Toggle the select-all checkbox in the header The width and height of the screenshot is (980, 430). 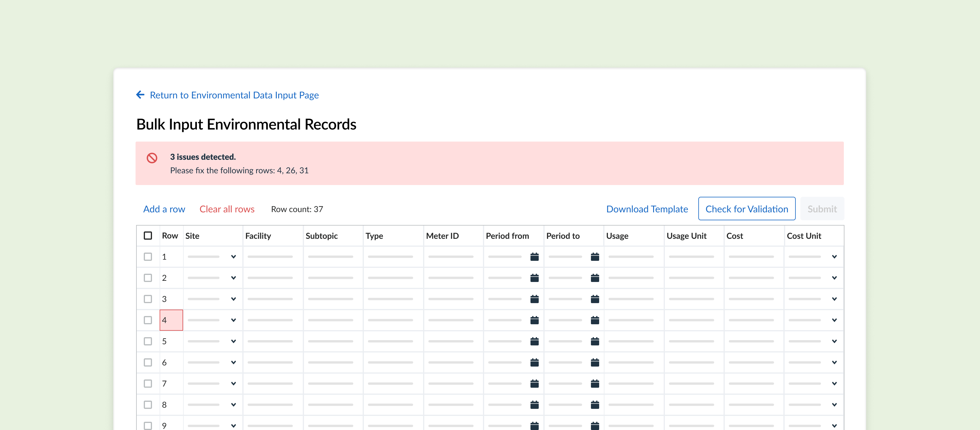click(x=148, y=236)
